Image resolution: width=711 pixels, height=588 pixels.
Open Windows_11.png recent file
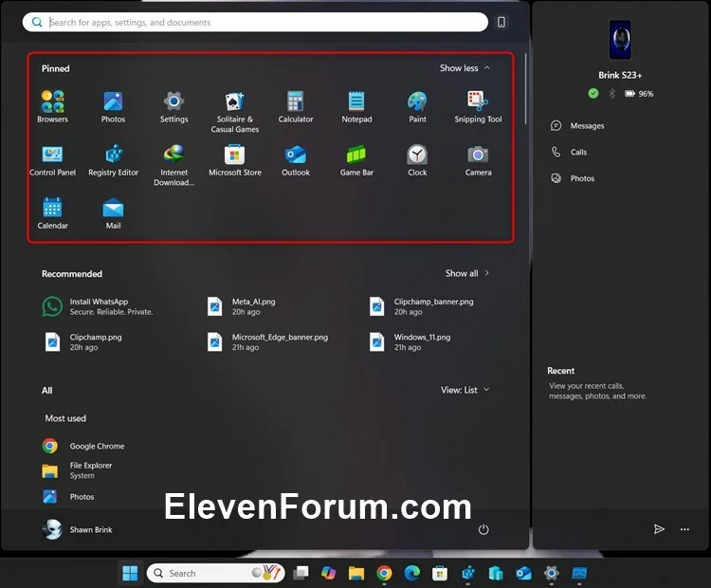coord(410,342)
